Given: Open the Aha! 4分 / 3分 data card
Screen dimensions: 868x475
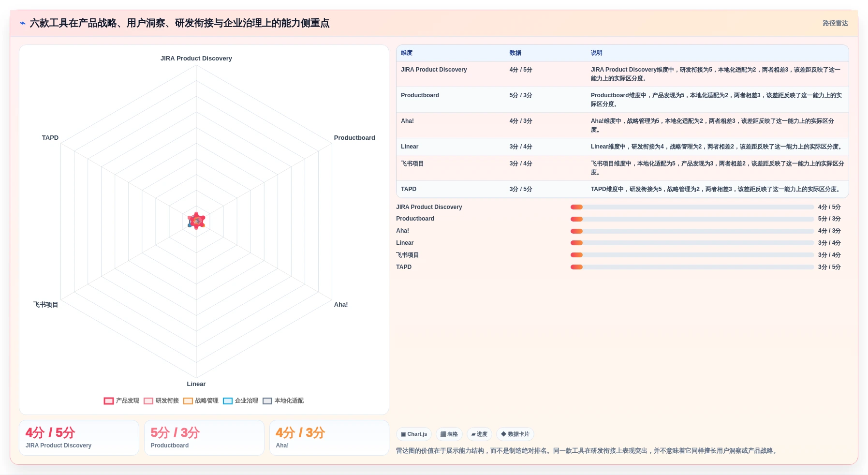Looking at the screenshot, I should 329,438.
